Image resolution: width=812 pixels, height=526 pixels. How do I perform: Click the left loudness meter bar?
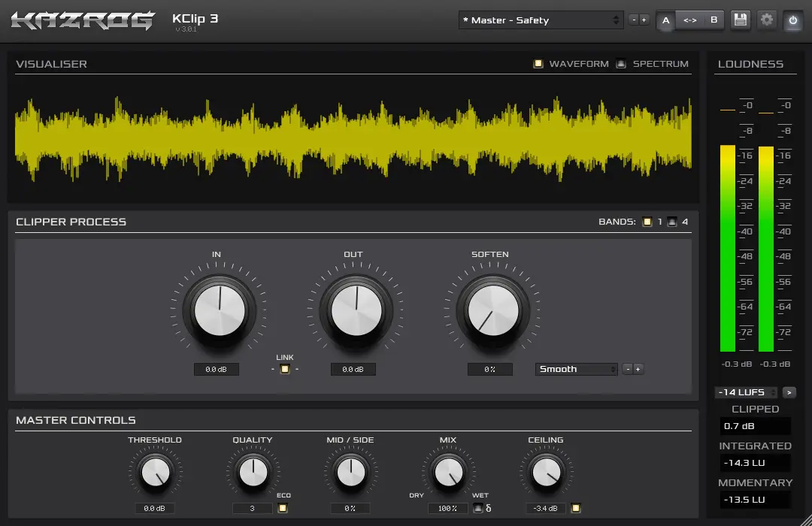[728, 249]
